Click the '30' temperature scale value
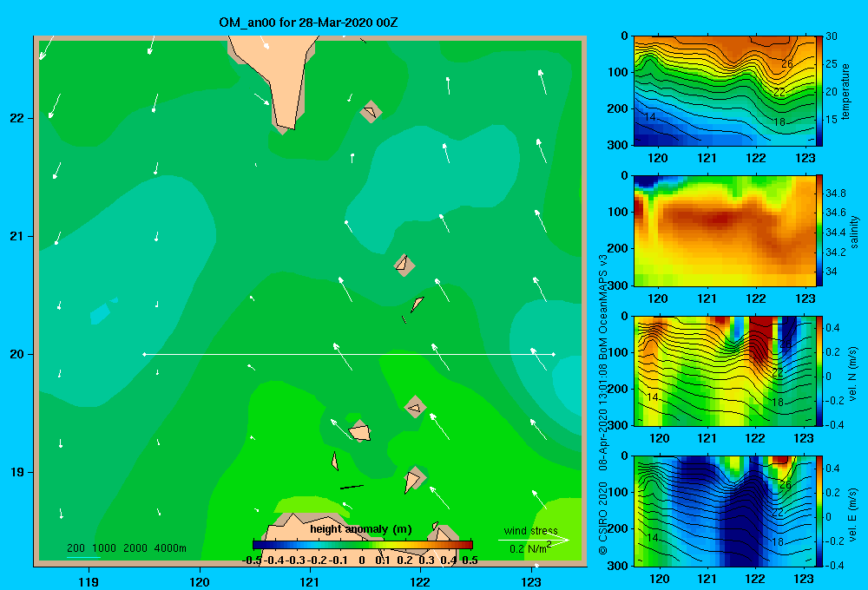Viewport: 868px width, 590px height. tap(832, 36)
